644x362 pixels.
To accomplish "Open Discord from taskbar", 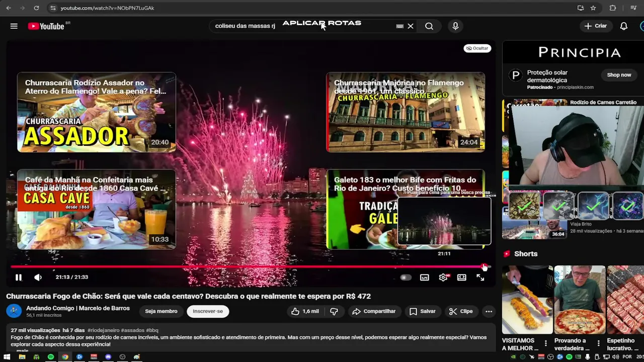I will 108,357.
